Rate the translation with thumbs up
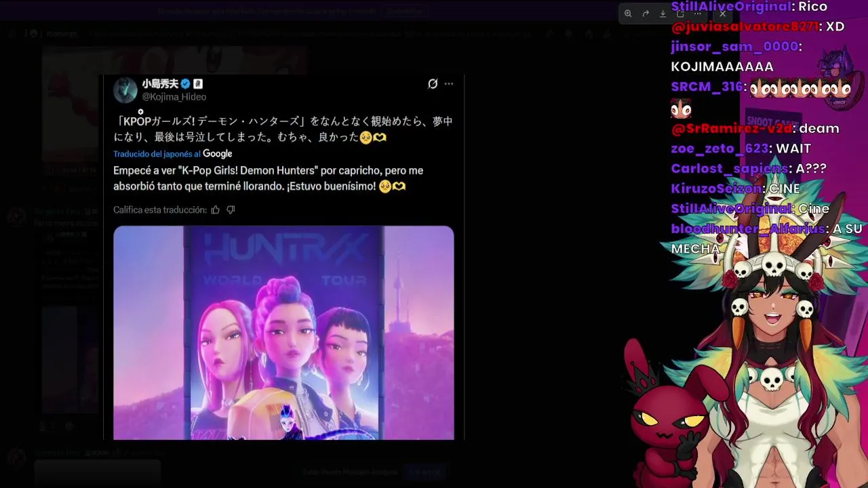 [216, 210]
